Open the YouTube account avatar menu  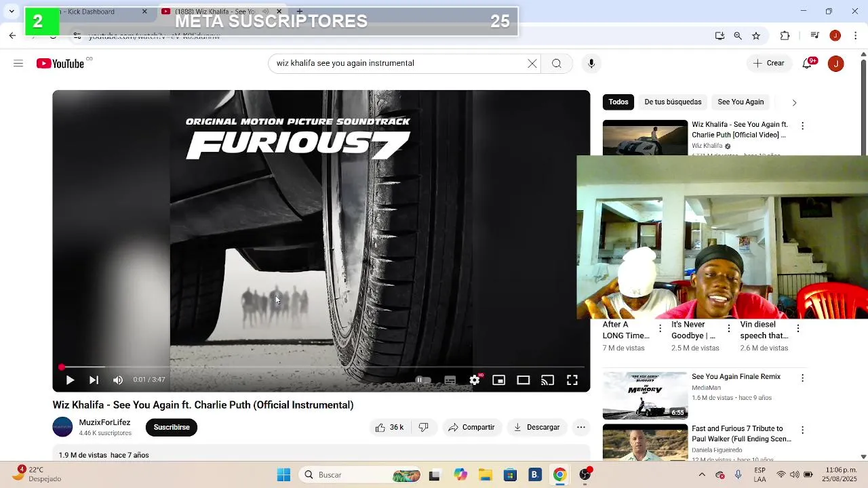[836, 64]
